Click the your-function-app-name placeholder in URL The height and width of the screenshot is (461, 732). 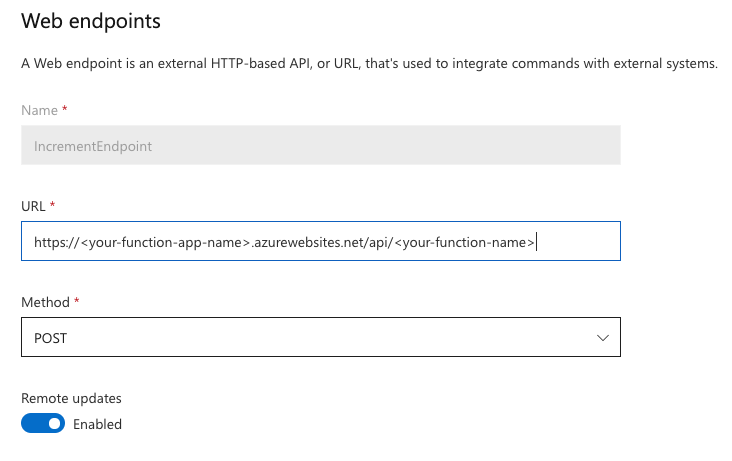[x=164, y=242]
